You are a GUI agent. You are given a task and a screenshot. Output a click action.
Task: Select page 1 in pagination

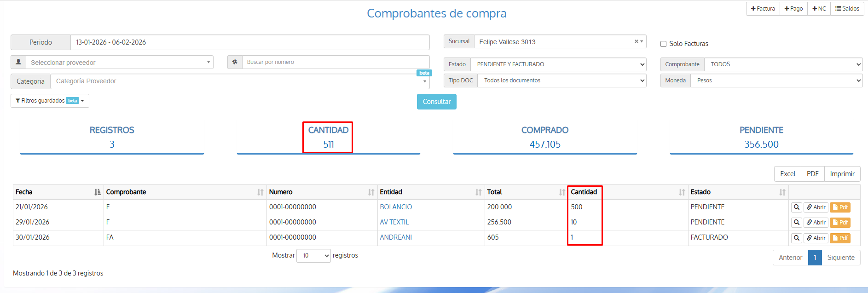point(815,258)
